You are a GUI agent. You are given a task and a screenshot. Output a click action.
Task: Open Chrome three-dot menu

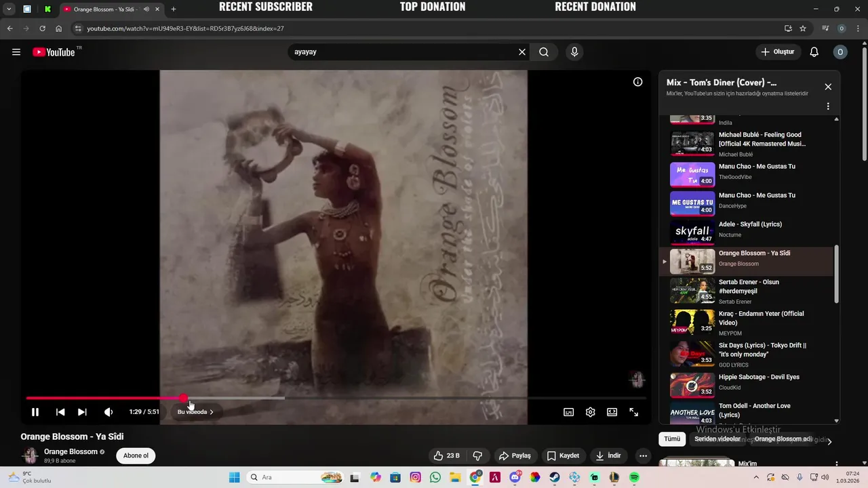pyautogui.click(x=859, y=28)
